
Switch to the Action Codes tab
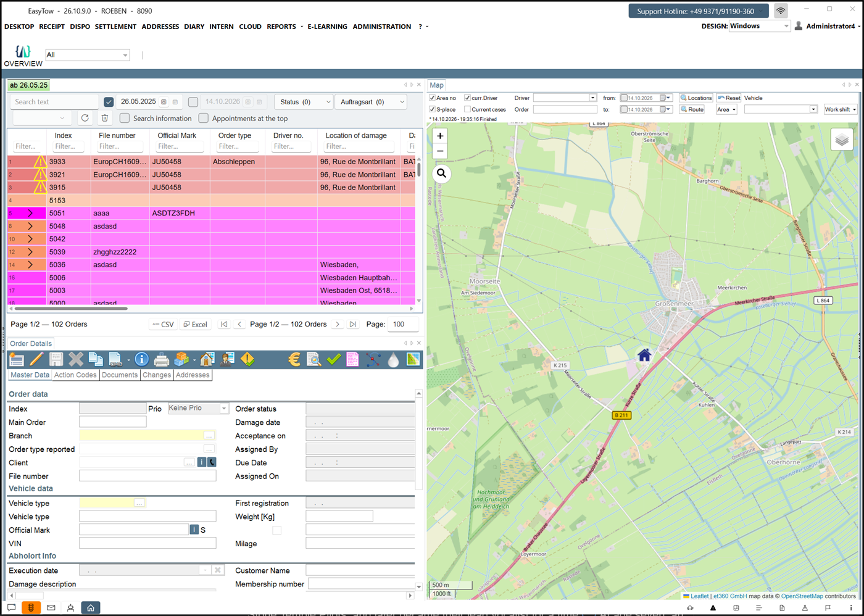point(75,375)
